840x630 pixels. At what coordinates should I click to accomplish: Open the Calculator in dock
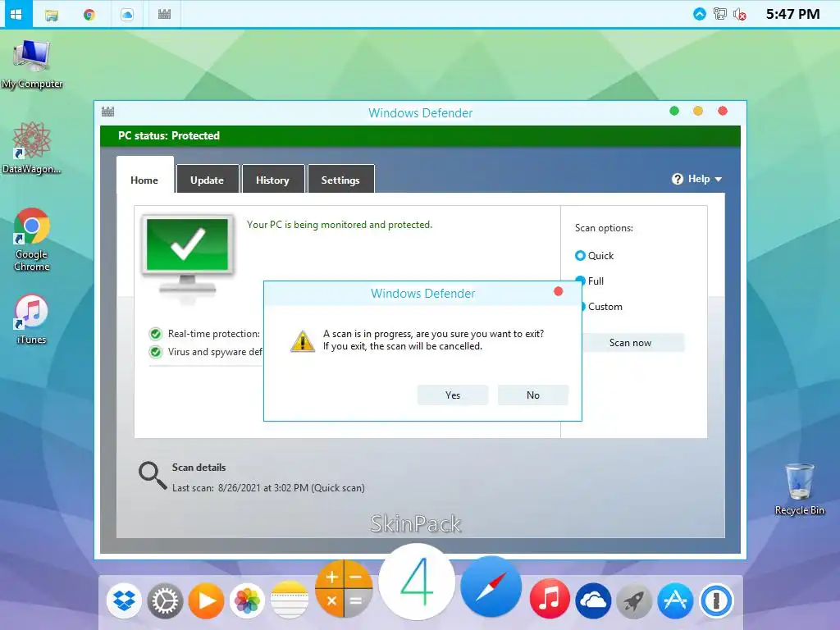pos(344,589)
